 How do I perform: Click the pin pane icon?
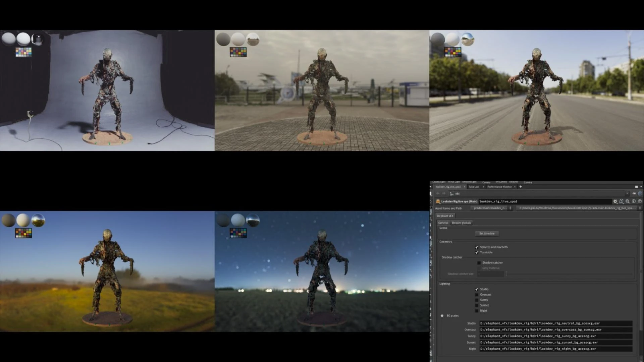point(634,193)
